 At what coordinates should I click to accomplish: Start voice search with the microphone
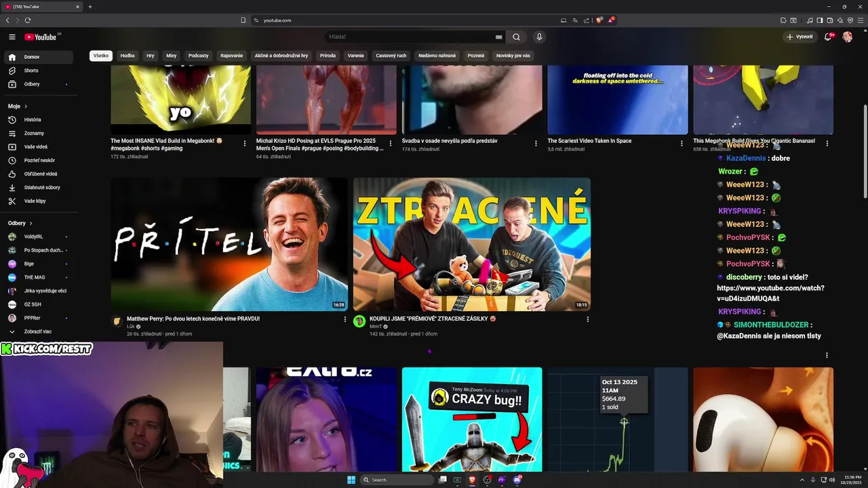(539, 37)
